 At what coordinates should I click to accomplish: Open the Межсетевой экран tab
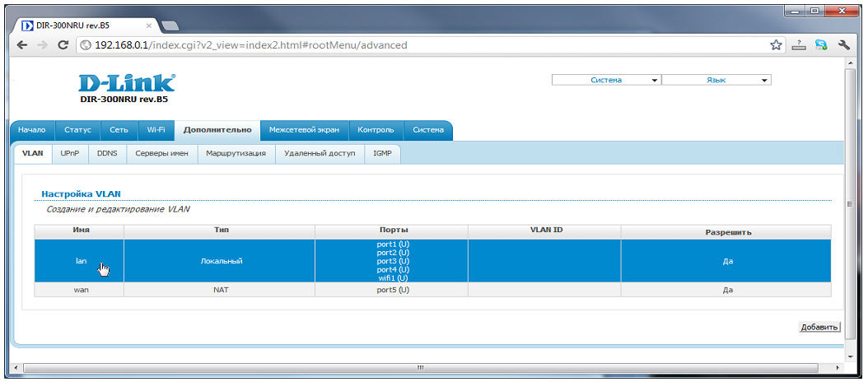coord(304,130)
